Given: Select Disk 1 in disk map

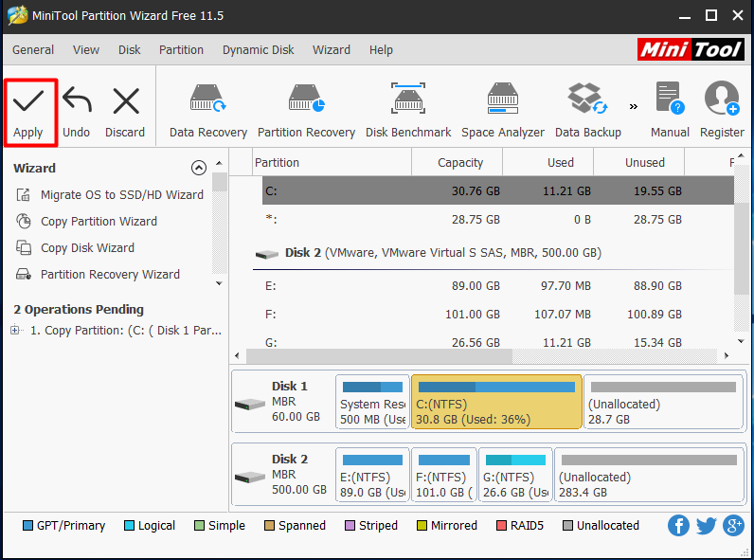Looking at the screenshot, I should 282,401.
